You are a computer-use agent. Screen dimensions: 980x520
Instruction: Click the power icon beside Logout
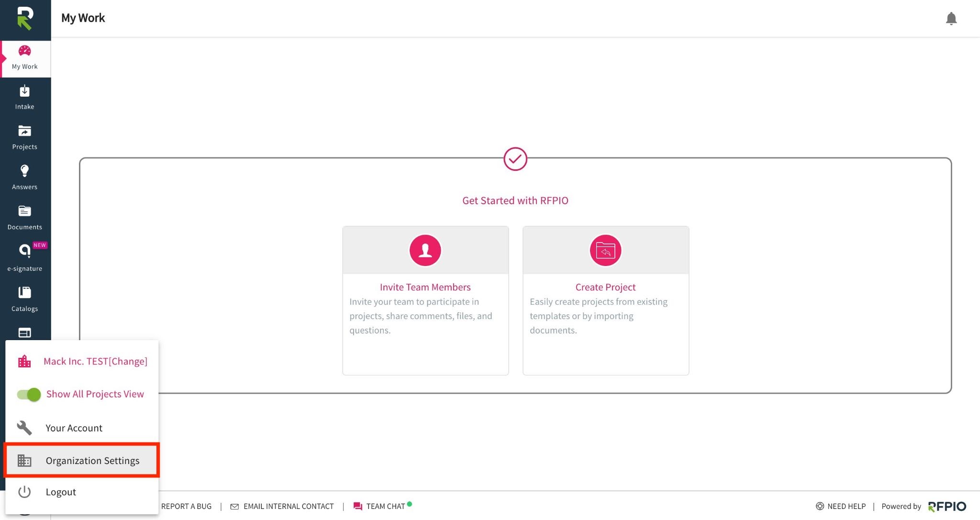pos(24,492)
